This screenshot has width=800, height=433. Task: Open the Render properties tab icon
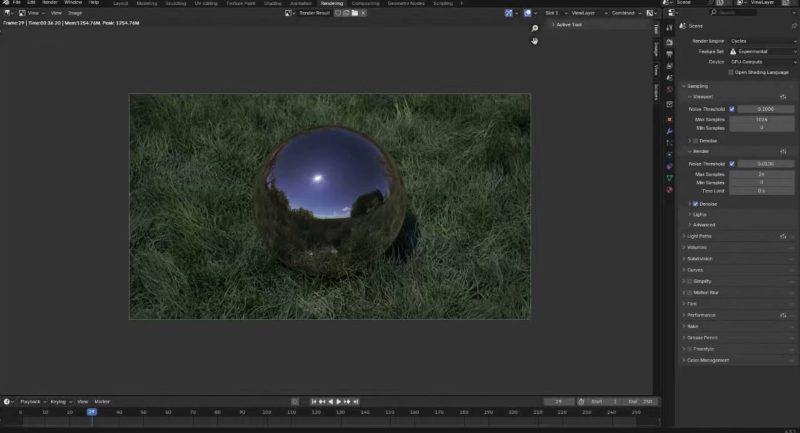669,42
